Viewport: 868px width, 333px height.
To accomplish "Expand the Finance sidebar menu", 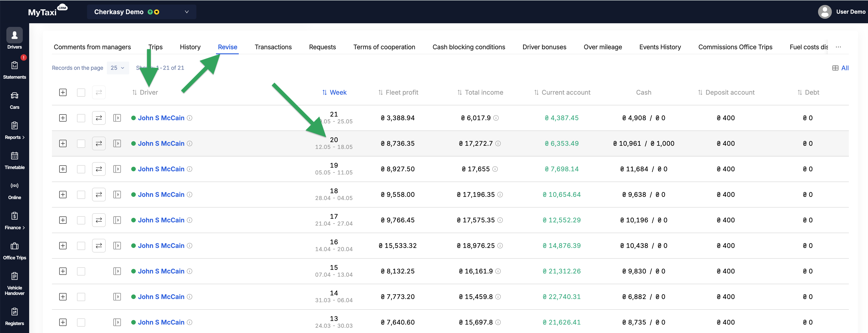I will [x=15, y=221].
